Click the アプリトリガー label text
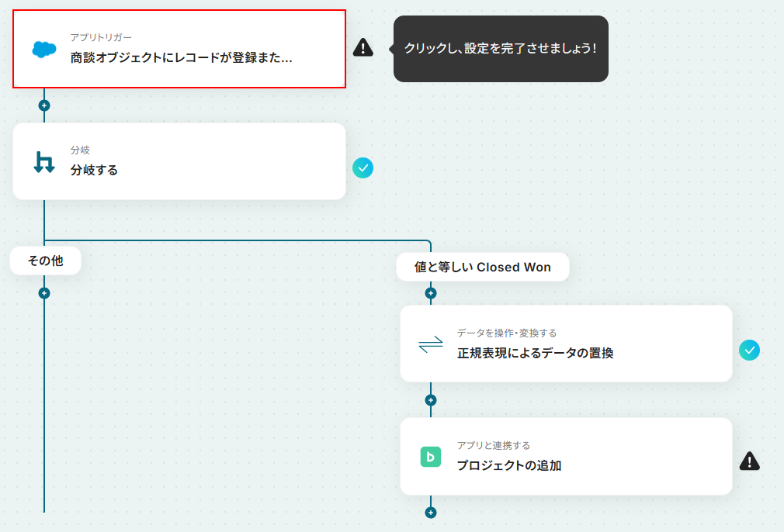The width and height of the screenshot is (784, 532). [x=101, y=37]
